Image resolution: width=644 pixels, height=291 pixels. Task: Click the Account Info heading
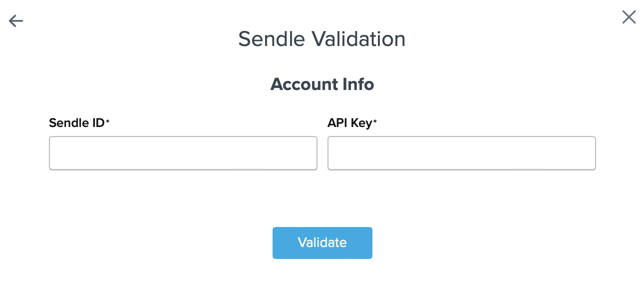(x=322, y=84)
